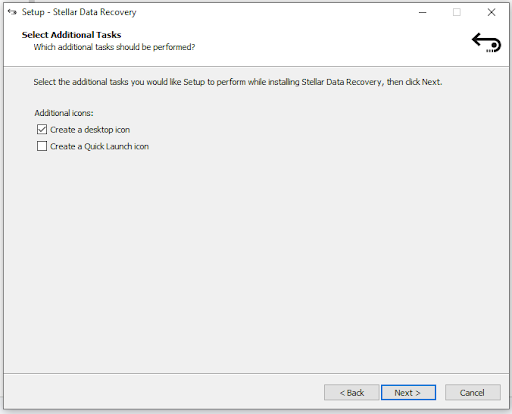Click the 'Additional icons:' label

click(x=64, y=113)
